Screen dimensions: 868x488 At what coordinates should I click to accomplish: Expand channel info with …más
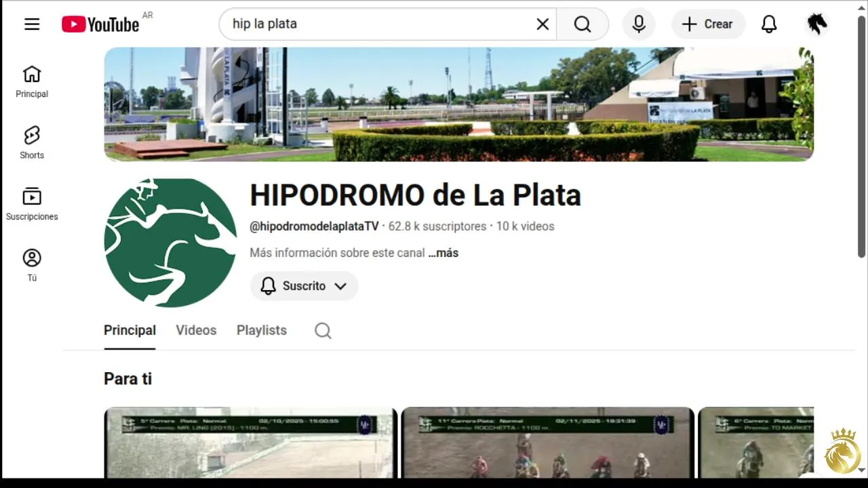[443, 253]
